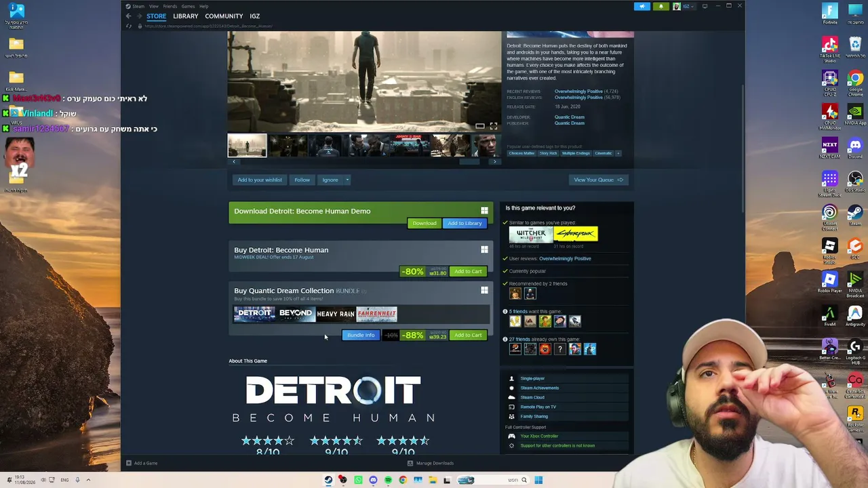Open Windows Start menu button
This screenshot has width=868, height=488.
pyautogui.click(x=538, y=480)
